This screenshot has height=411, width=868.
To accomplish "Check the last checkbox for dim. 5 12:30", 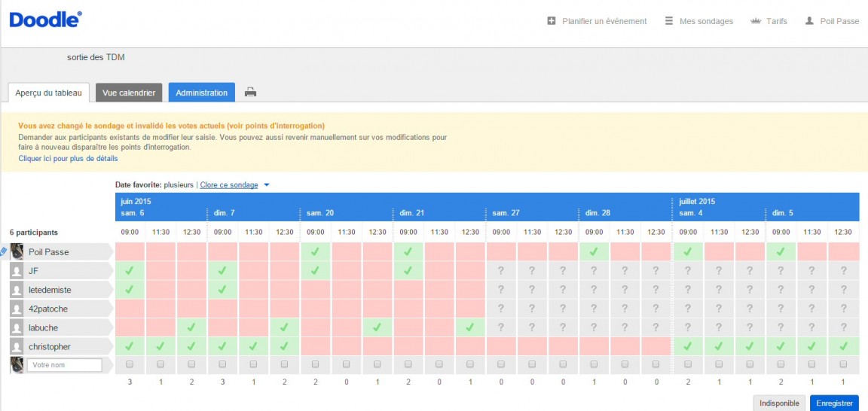I will [843, 364].
